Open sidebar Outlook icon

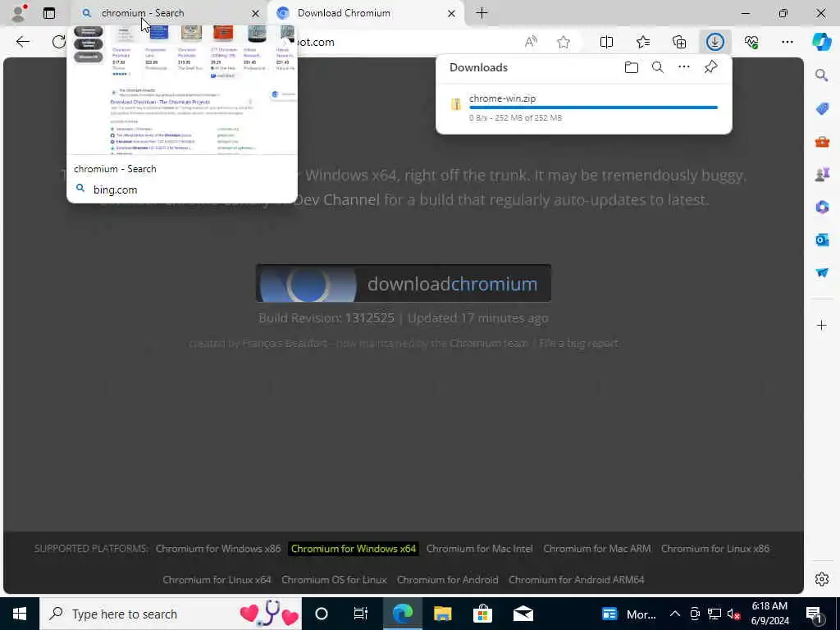822,240
